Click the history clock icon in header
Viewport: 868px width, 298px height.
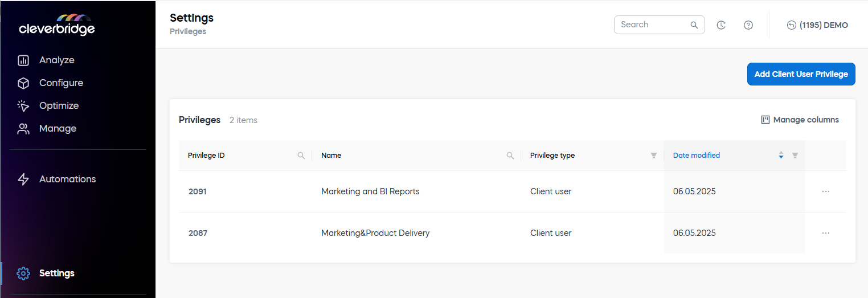721,25
